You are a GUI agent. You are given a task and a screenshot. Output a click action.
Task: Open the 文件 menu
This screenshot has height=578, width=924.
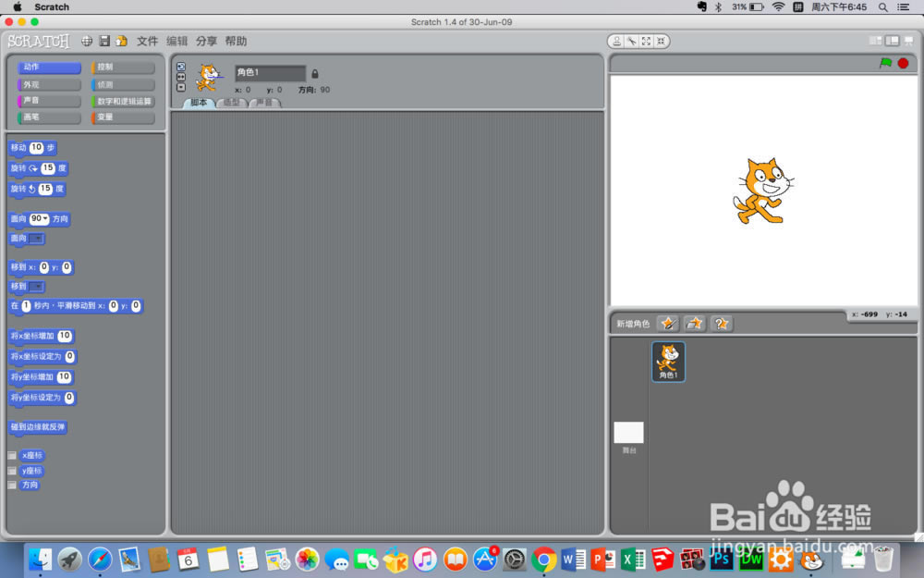(x=147, y=41)
